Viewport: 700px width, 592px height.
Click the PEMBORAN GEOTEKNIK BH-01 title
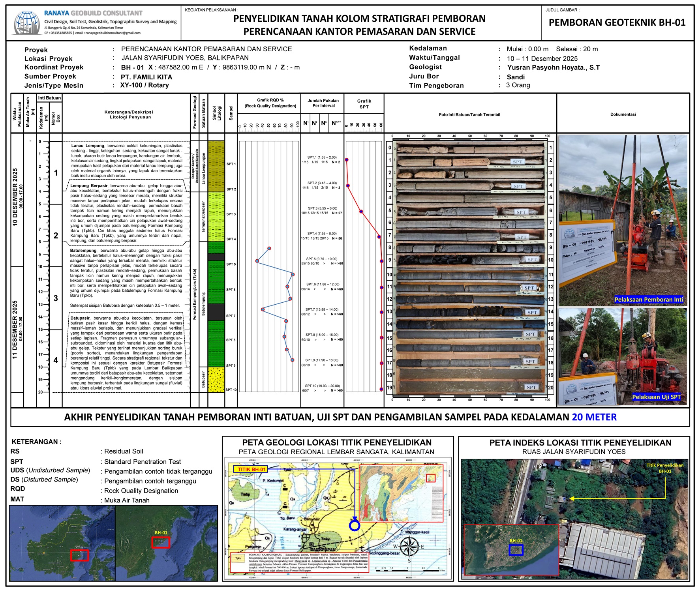click(617, 23)
